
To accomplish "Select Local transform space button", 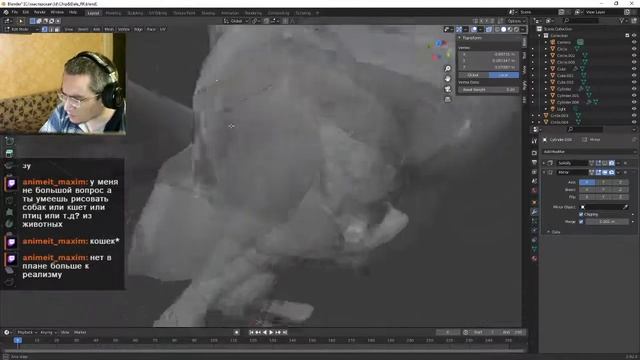I will tap(504, 75).
